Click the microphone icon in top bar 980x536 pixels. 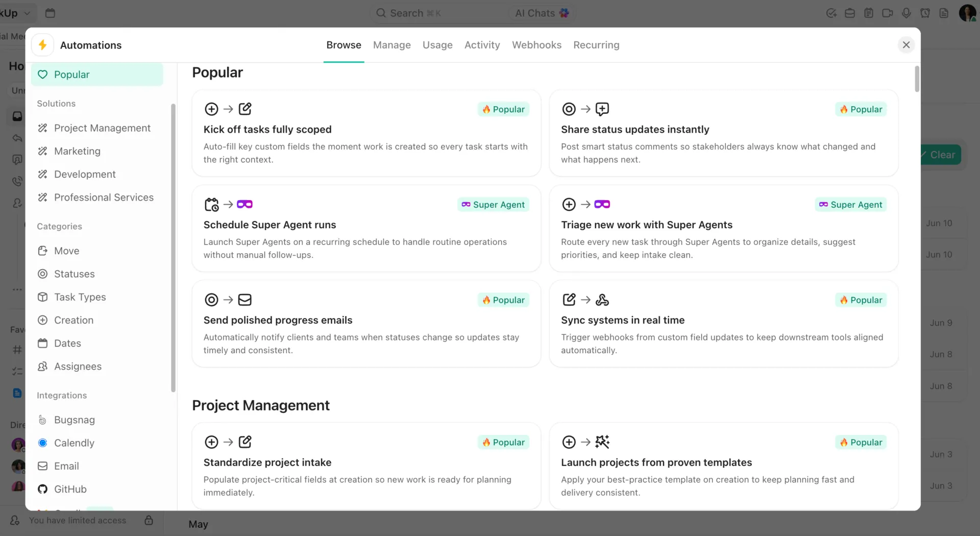coord(906,13)
